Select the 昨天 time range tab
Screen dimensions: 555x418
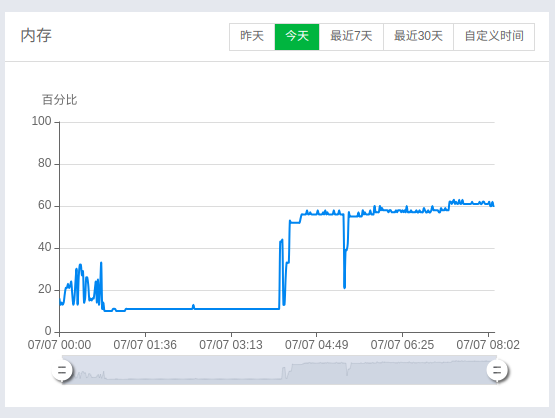(252, 37)
